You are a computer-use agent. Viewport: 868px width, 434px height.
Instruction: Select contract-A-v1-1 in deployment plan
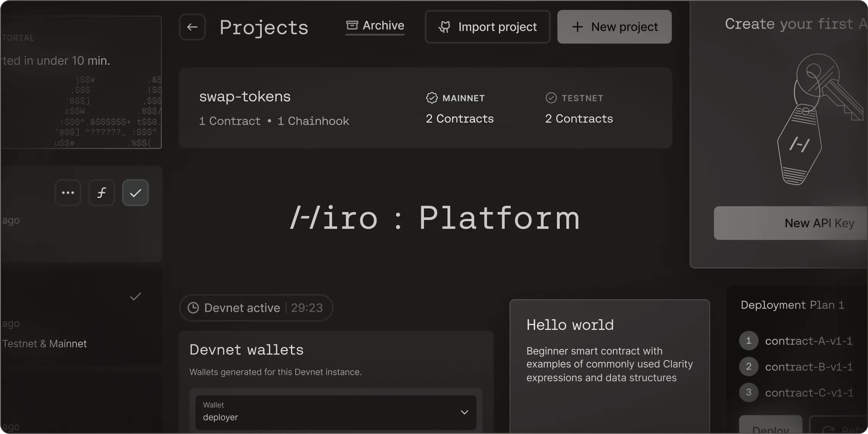[x=808, y=341]
